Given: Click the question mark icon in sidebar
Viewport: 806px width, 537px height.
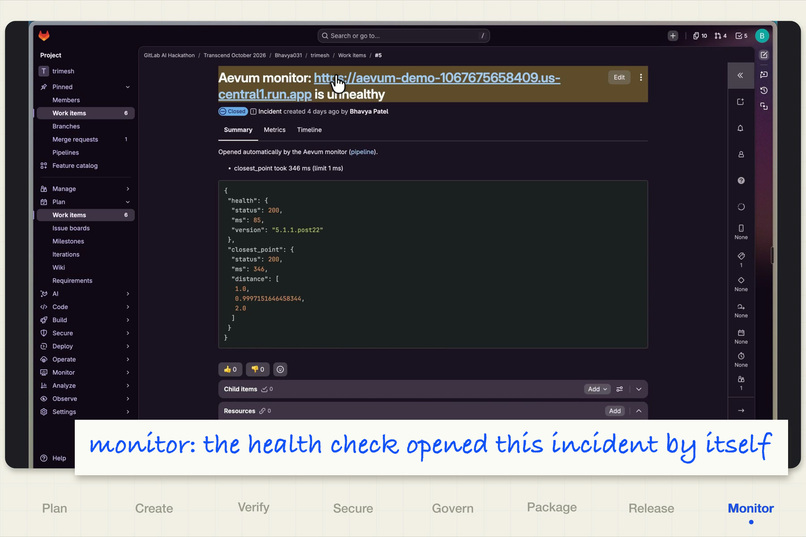Looking at the screenshot, I should click(x=741, y=180).
